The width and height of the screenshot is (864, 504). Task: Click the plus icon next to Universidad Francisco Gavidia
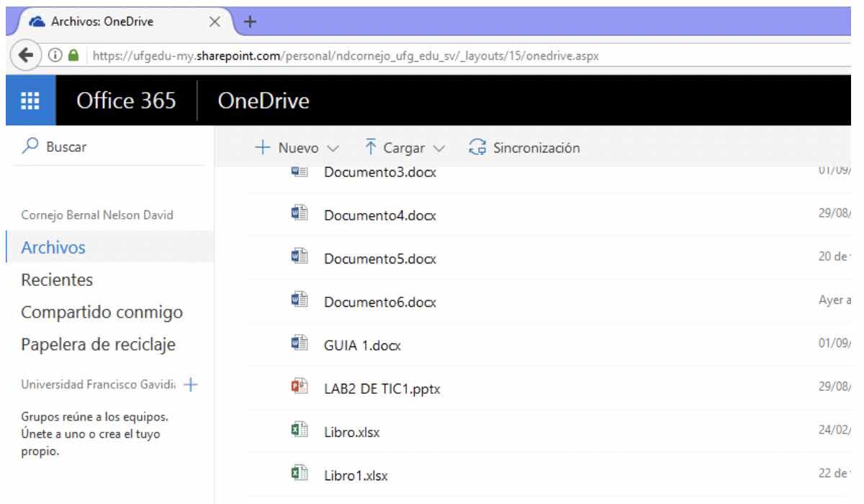[190, 384]
